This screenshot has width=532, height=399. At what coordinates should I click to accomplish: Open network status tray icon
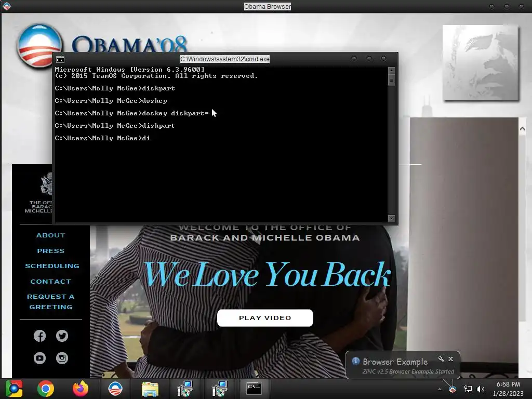pyautogui.click(x=468, y=389)
